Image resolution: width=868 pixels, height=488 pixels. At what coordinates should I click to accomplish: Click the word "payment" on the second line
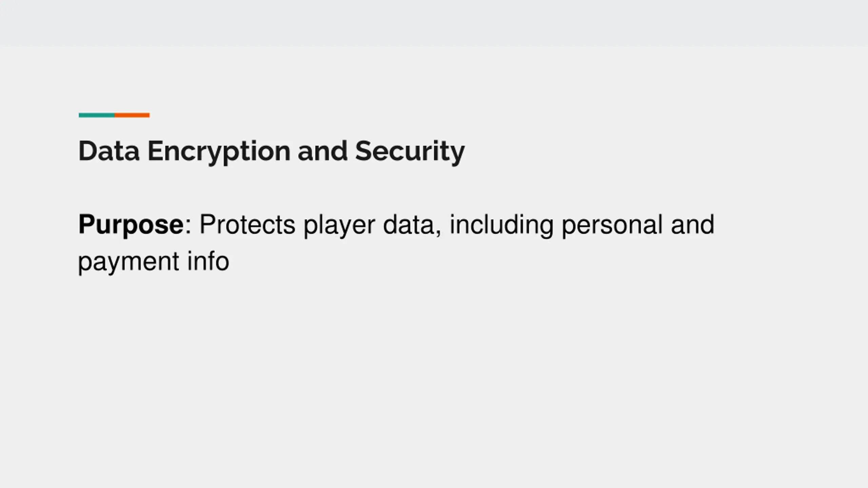pos(129,262)
